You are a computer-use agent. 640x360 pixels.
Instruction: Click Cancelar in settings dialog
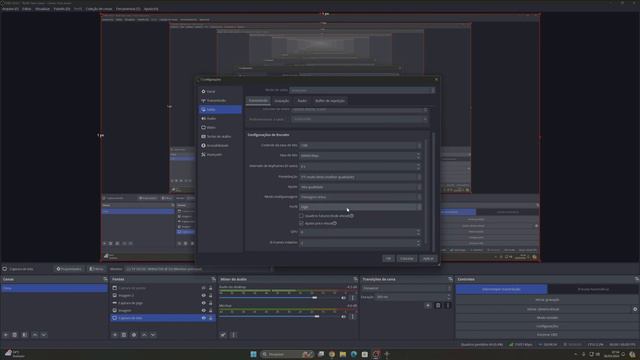tap(407, 259)
